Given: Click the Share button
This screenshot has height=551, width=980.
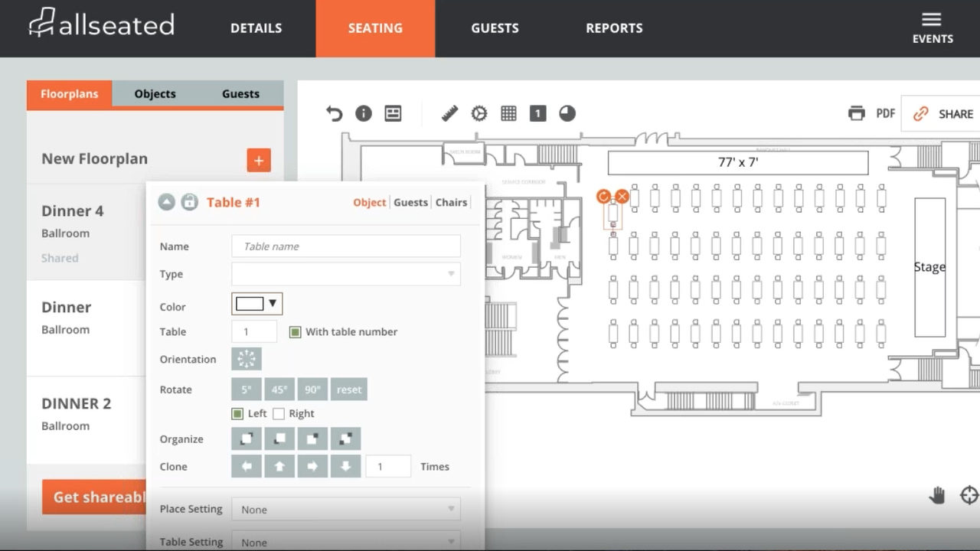Looking at the screenshot, I should coord(945,114).
